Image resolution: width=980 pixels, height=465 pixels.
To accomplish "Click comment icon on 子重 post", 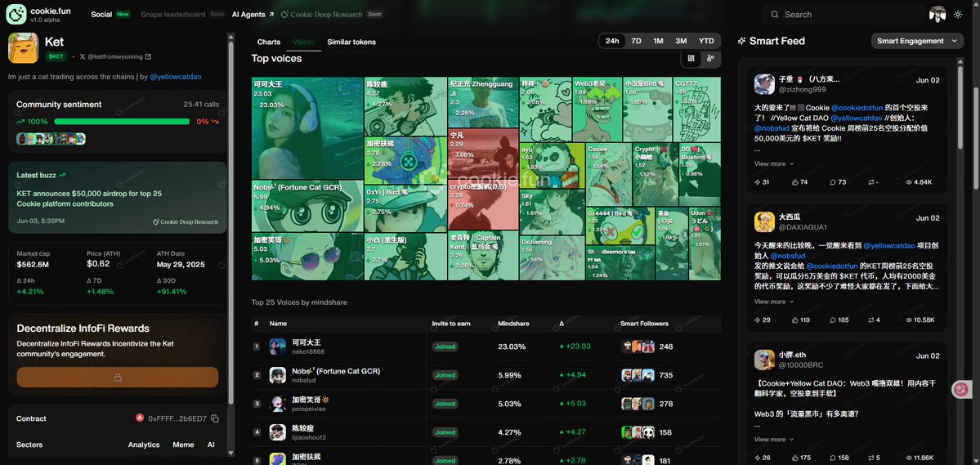I will [833, 182].
